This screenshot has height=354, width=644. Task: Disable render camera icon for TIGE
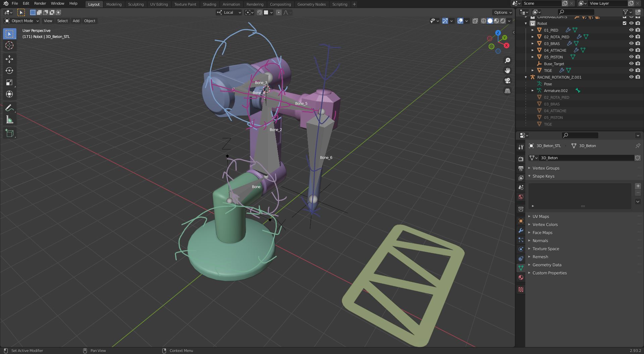[638, 70]
